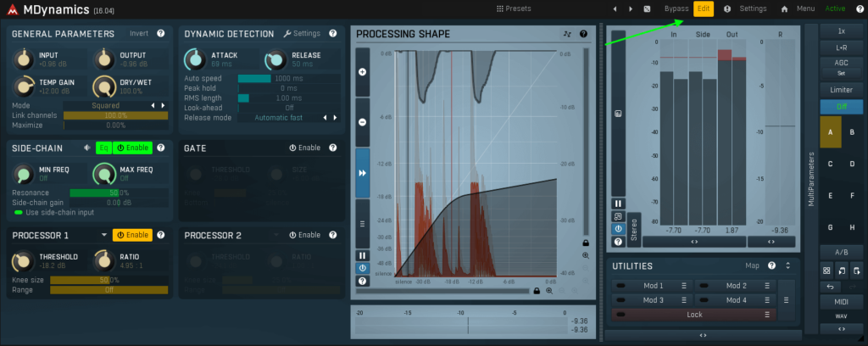Toggle the Bypass button
Image resolution: width=868 pixels, height=346 pixels.
click(x=676, y=8)
